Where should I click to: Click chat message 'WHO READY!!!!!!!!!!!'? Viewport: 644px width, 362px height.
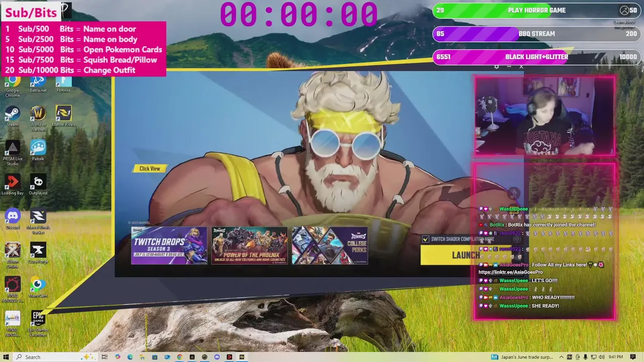[x=553, y=297]
